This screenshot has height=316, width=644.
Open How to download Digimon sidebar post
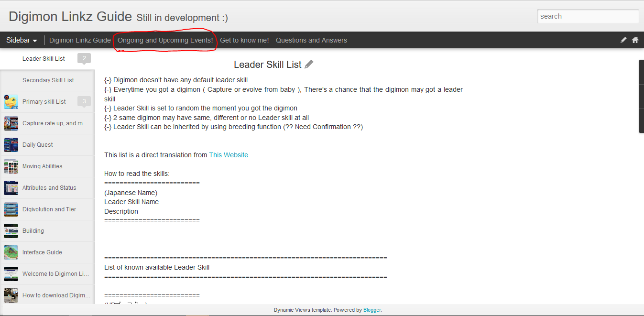click(47, 295)
